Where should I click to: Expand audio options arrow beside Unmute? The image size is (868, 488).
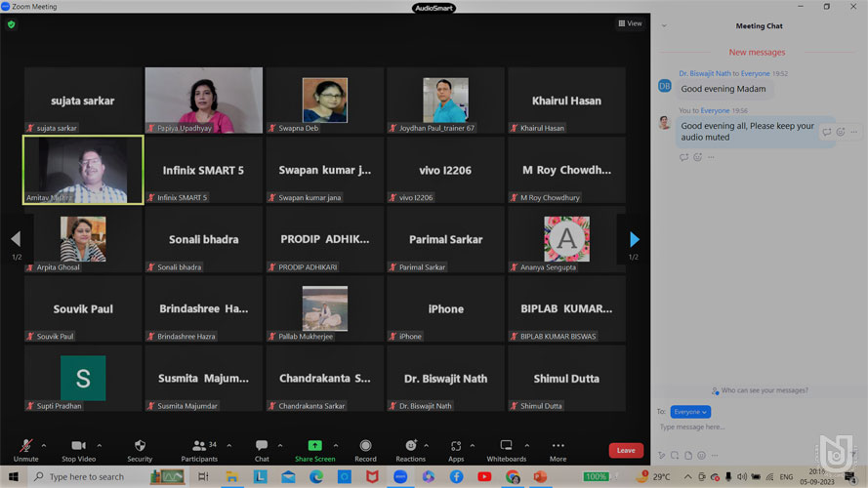click(x=44, y=445)
